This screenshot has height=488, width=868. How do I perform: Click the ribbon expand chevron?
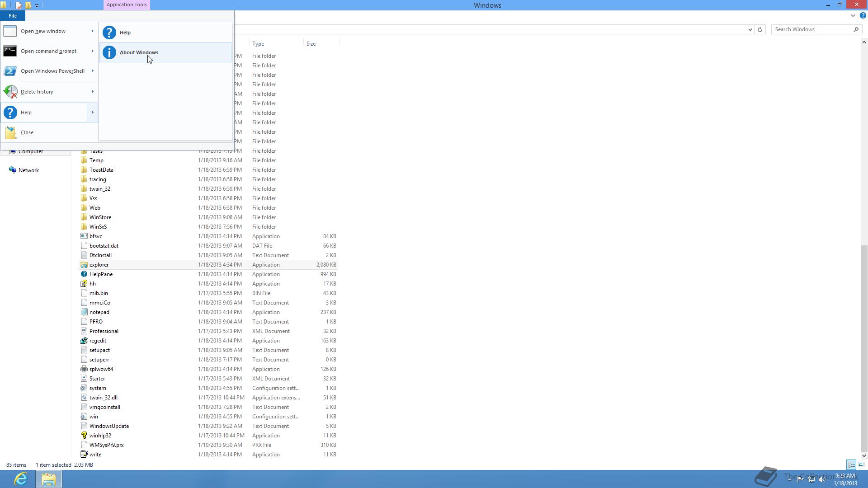[x=853, y=15]
